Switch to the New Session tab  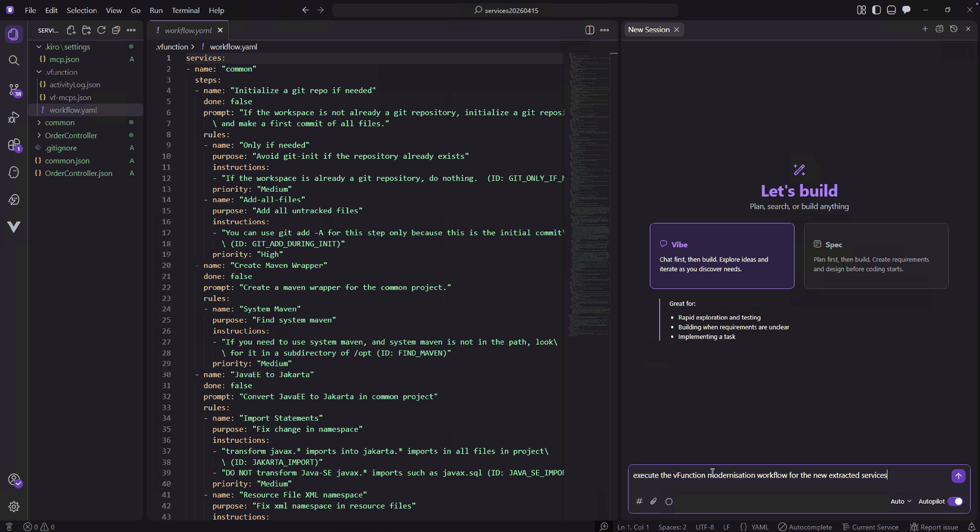(x=649, y=29)
